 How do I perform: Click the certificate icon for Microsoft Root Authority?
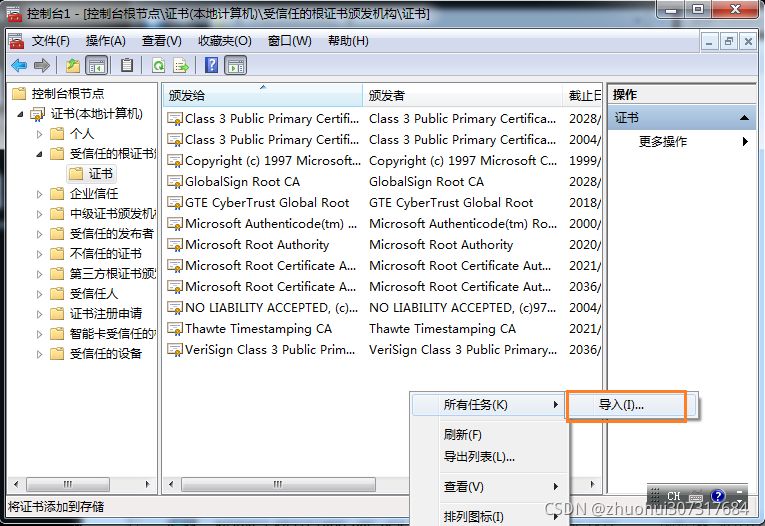pyautogui.click(x=175, y=245)
